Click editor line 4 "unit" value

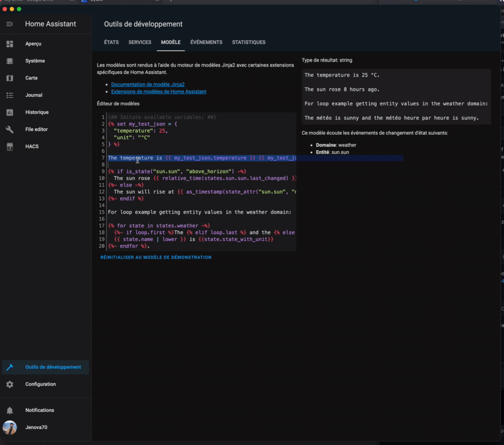point(132,137)
